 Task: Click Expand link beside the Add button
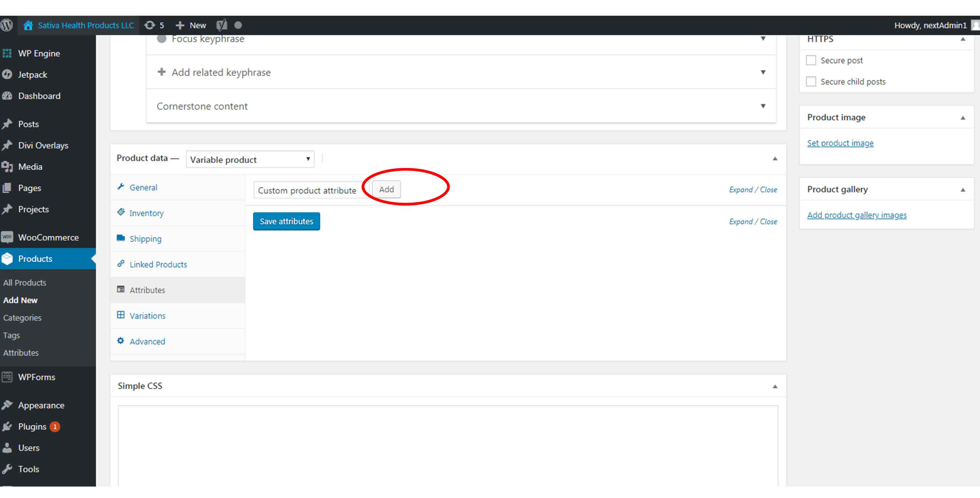pos(741,190)
